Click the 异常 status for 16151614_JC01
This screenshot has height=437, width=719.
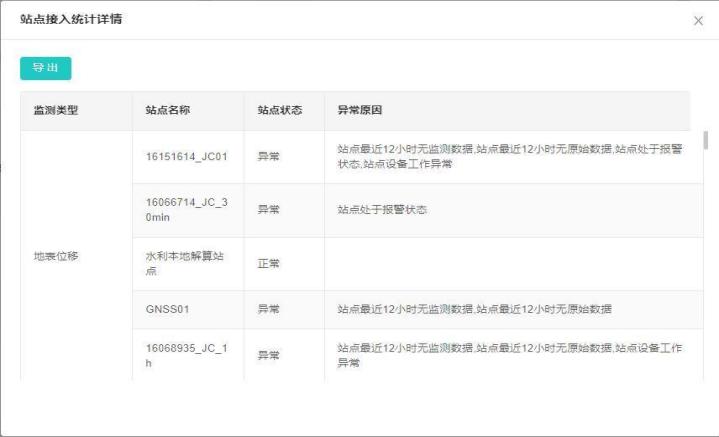[269, 157]
